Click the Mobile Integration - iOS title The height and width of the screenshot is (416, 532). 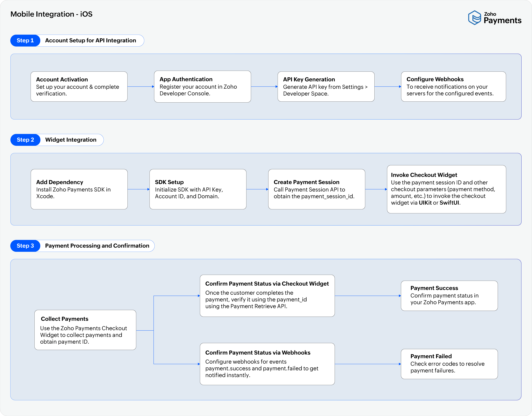(x=51, y=14)
